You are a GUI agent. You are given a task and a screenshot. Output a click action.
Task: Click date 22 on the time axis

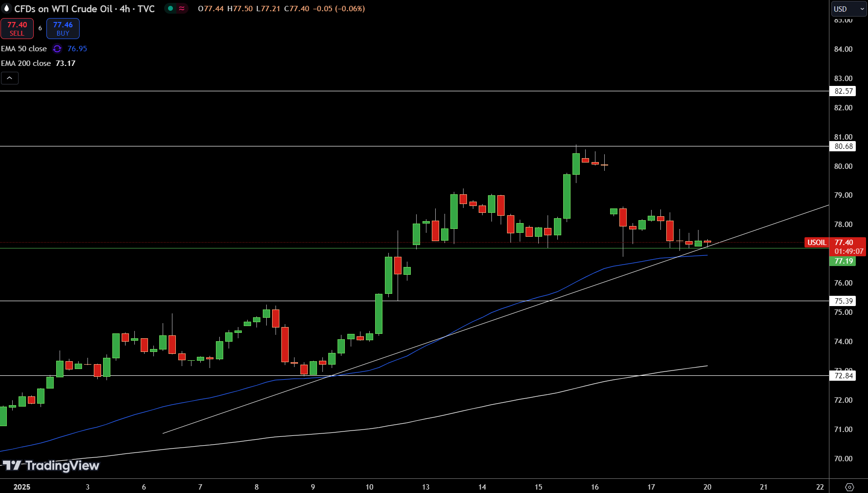point(820,487)
